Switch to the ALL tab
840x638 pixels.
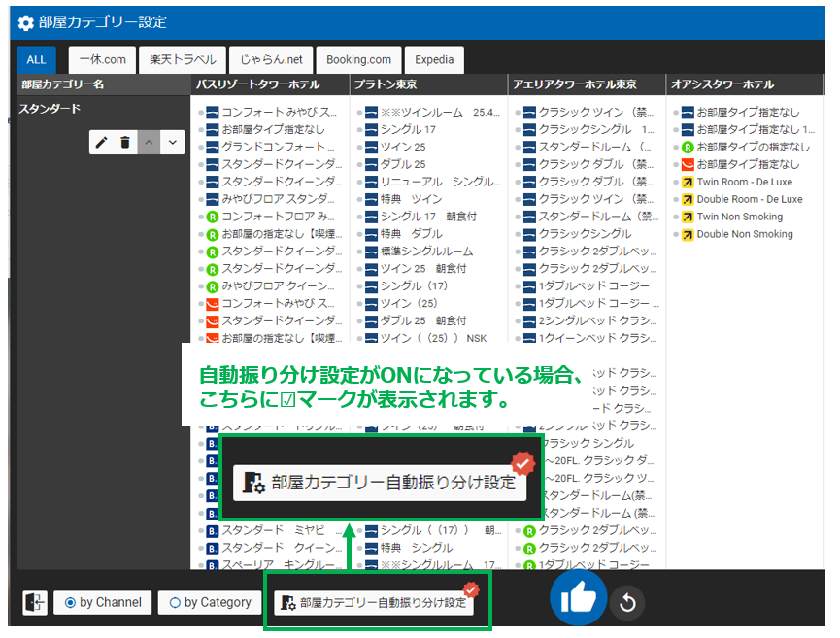pos(36,59)
